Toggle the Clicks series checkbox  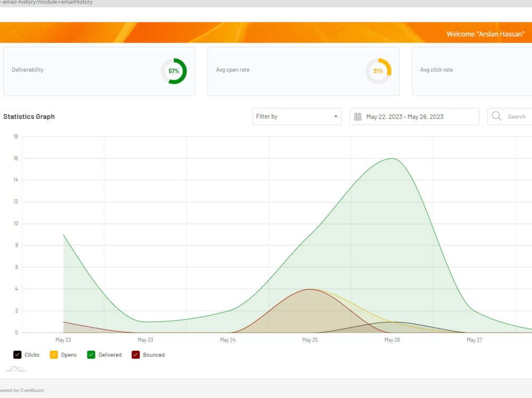pos(18,354)
